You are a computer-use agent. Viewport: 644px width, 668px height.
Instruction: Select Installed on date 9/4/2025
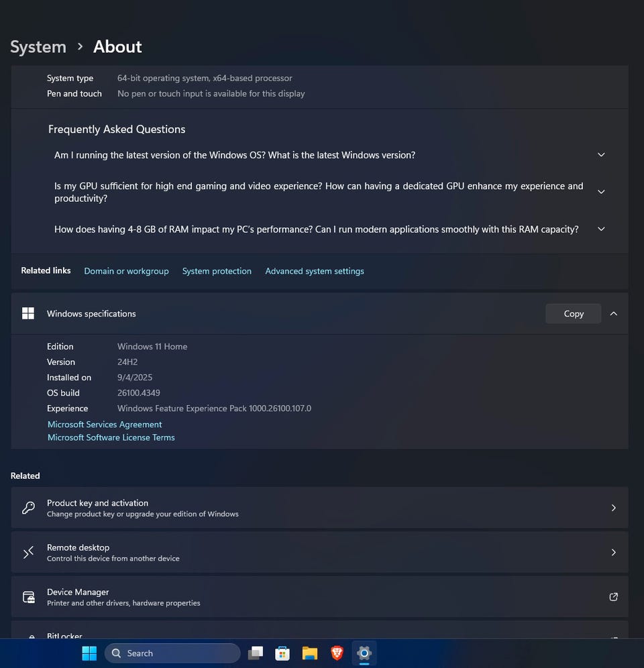tap(135, 378)
